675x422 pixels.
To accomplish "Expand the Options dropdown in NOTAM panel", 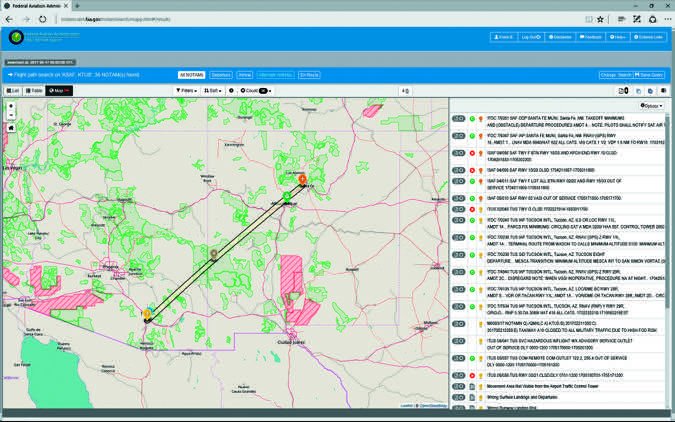I will (652, 105).
